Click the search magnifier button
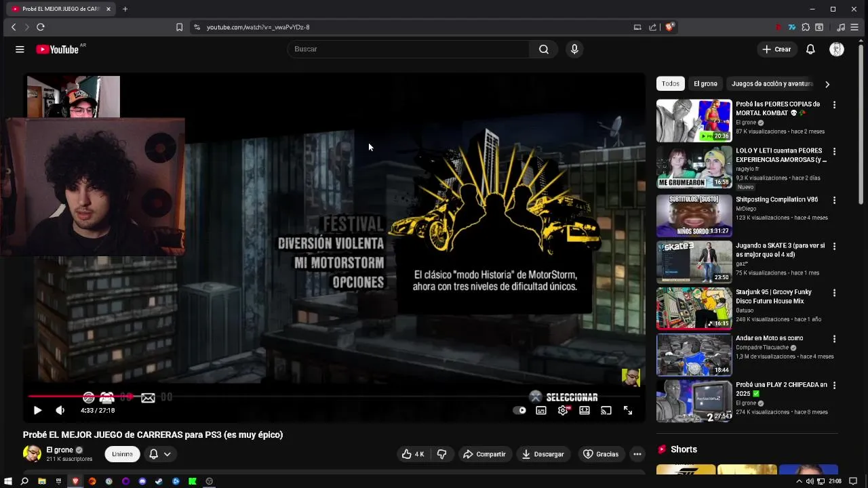This screenshot has width=868, height=488. point(543,49)
